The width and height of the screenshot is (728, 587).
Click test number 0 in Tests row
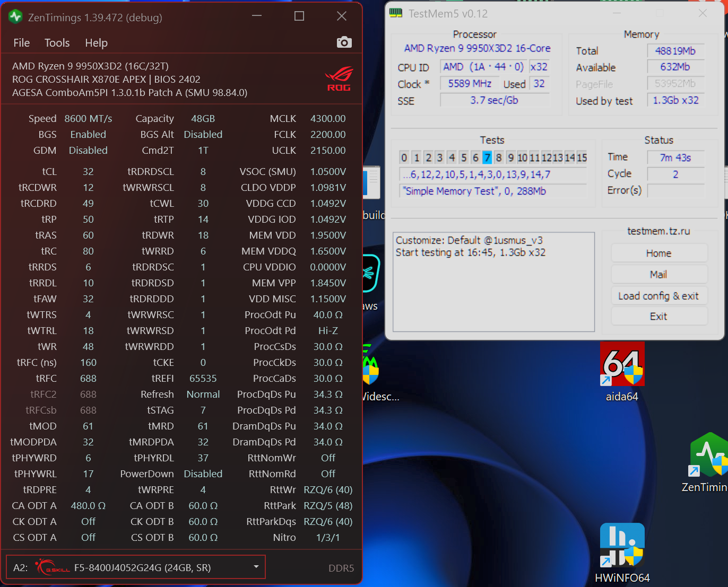tap(404, 157)
